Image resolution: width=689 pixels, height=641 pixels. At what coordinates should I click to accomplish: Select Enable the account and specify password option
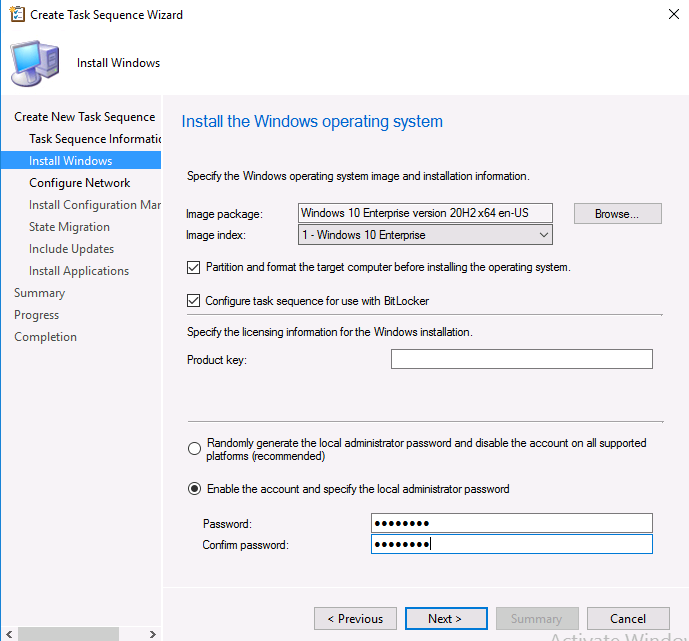coord(194,489)
